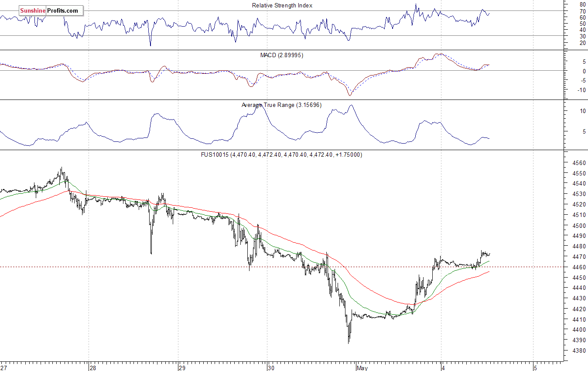Click price level 4420 on axis
This screenshot has height=371, width=588.
(579, 309)
